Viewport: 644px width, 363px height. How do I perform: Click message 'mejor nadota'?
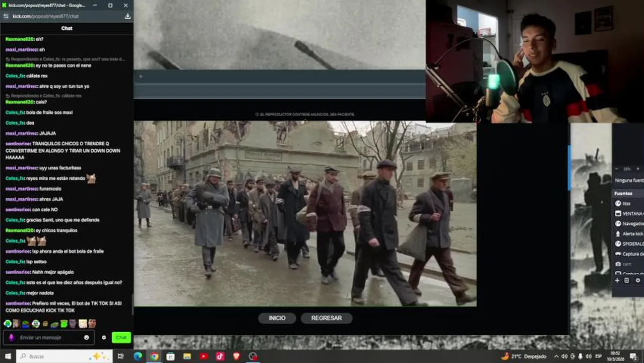click(x=40, y=293)
